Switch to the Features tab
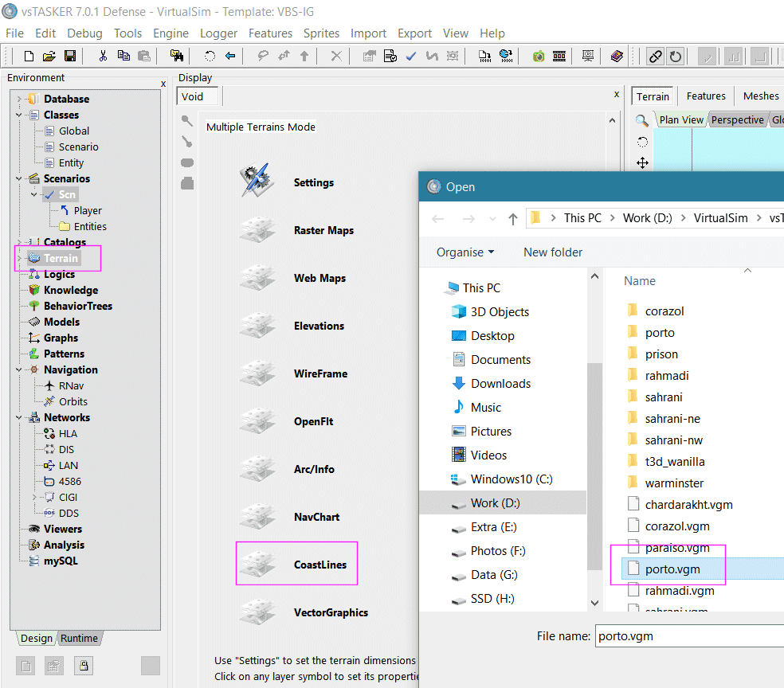Image resolution: width=784 pixels, height=688 pixels. pos(706,96)
